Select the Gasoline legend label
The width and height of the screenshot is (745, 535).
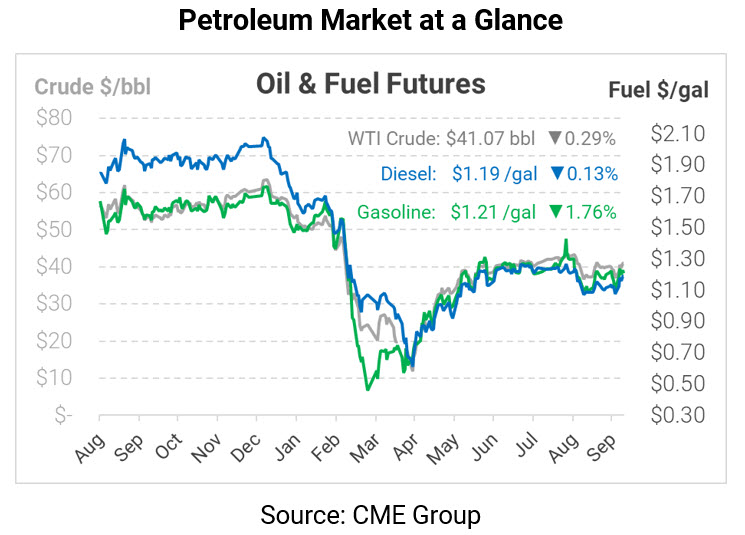(395, 212)
